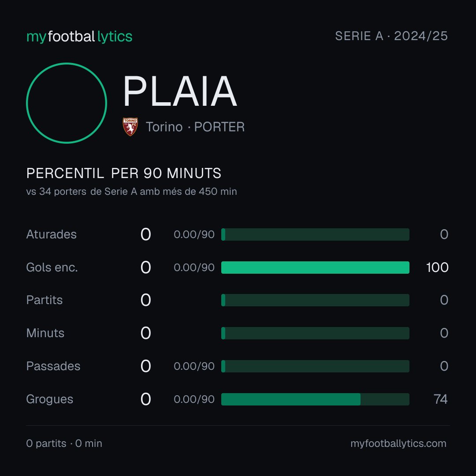Click the vs 34 porters comparison note
The height and width of the screenshot is (476, 476).
131,192
